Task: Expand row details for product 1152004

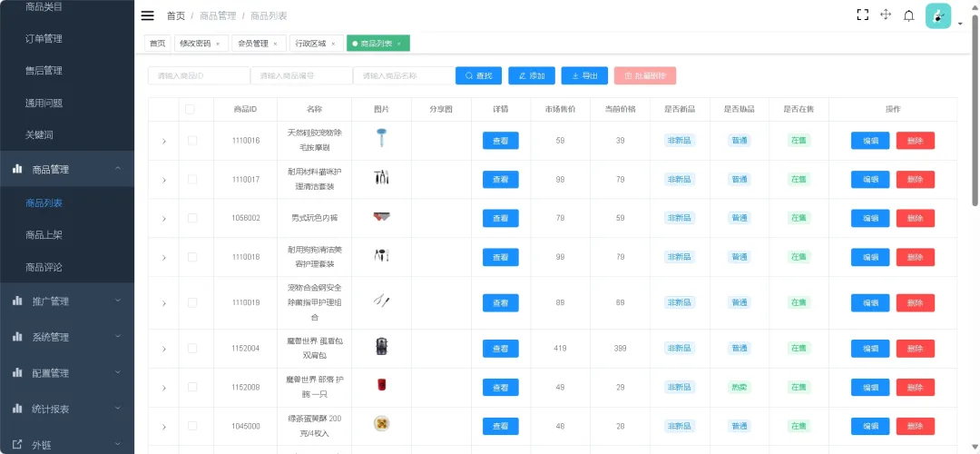Action: click(163, 349)
